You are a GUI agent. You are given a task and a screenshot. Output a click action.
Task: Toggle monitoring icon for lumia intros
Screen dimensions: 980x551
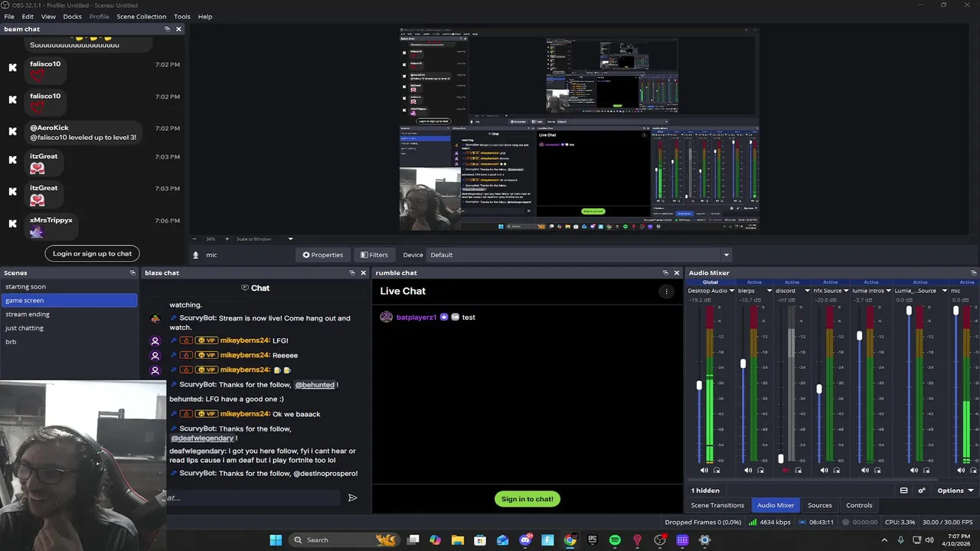point(877,471)
